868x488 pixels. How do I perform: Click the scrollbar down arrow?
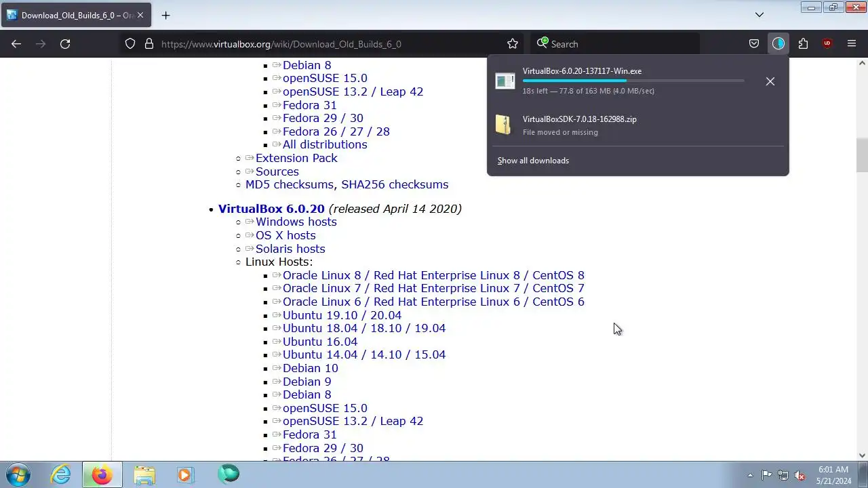click(x=863, y=455)
